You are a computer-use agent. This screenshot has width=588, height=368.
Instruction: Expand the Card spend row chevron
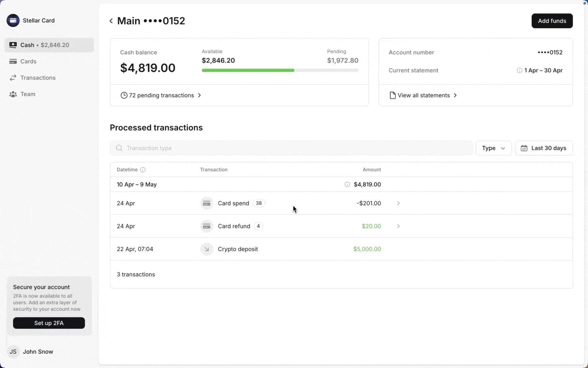coord(398,203)
